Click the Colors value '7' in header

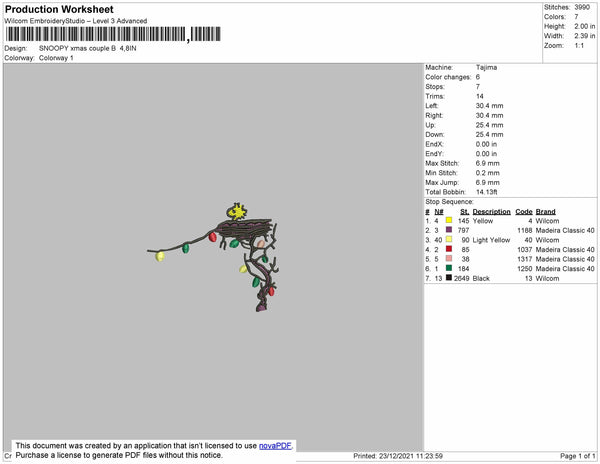click(x=576, y=17)
